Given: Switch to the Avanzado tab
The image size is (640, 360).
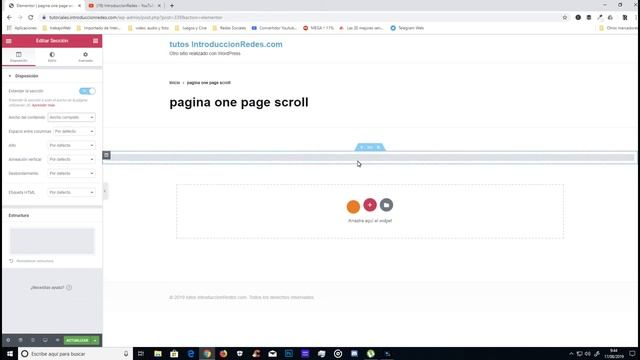Looking at the screenshot, I should click(x=85, y=57).
